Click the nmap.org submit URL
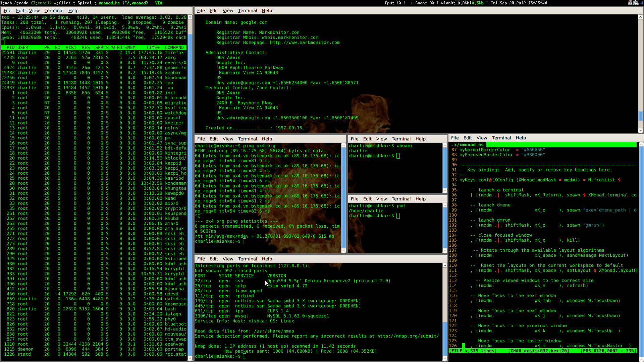The image size is (644, 362). click(x=408, y=336)
